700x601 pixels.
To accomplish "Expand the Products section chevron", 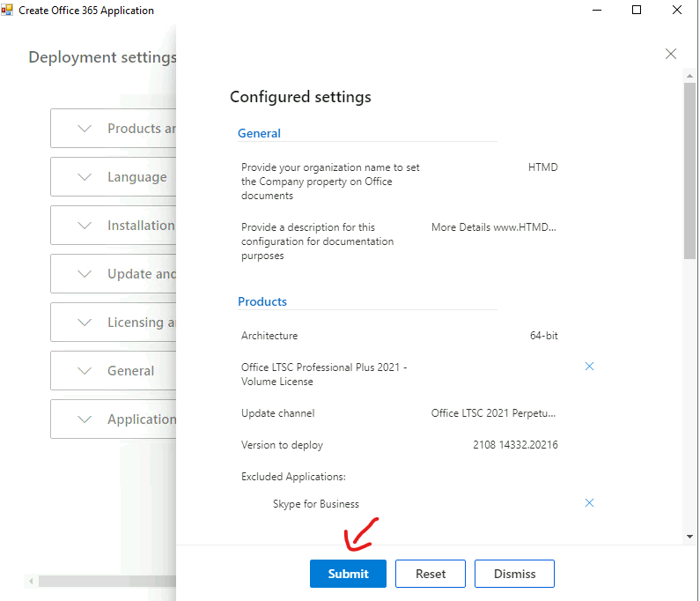I will click(x=85, y=129).
